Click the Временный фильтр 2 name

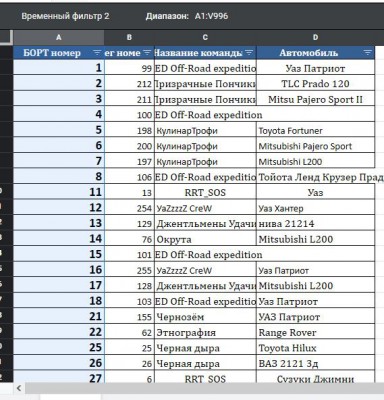coord(65,16)
